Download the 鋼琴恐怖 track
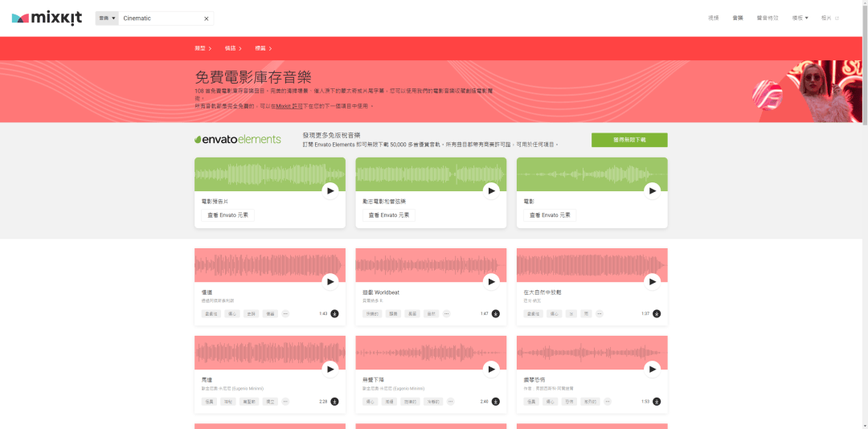Screen dimensions: 868x429 tap(657, 402)
